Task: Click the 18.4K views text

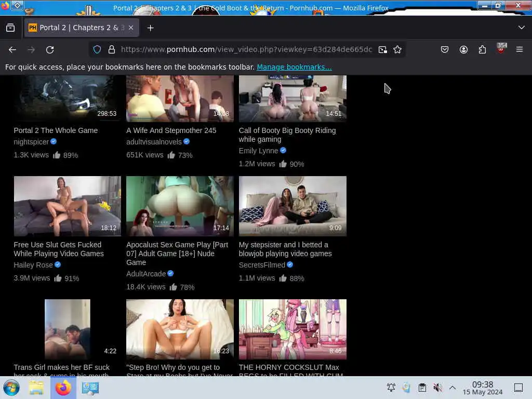Action: pyautogui.click(x=146, y=287)
